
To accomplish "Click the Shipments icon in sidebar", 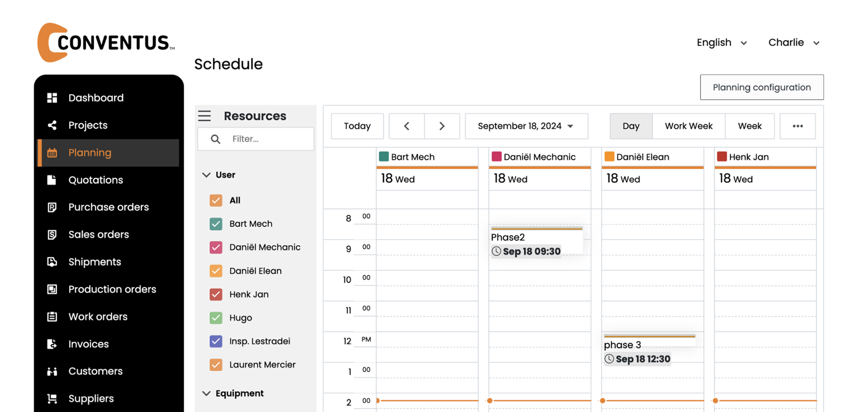I will tap(52, 262).
